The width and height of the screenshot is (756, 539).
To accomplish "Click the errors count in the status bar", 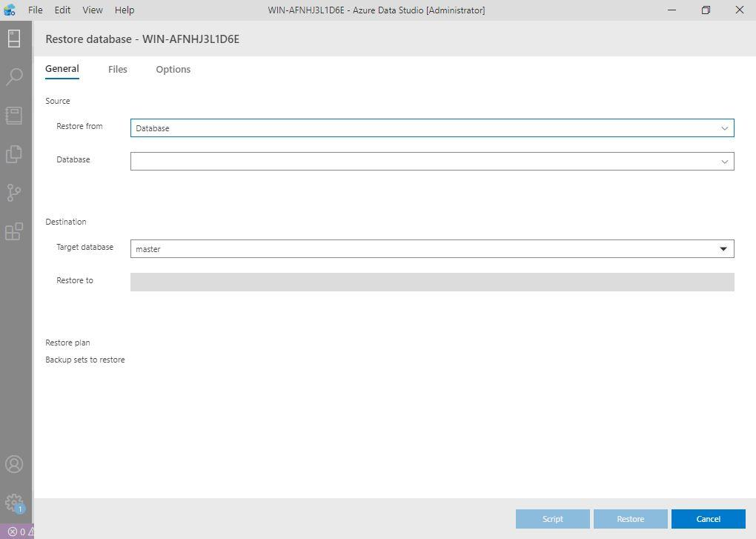I will point(17,532).
